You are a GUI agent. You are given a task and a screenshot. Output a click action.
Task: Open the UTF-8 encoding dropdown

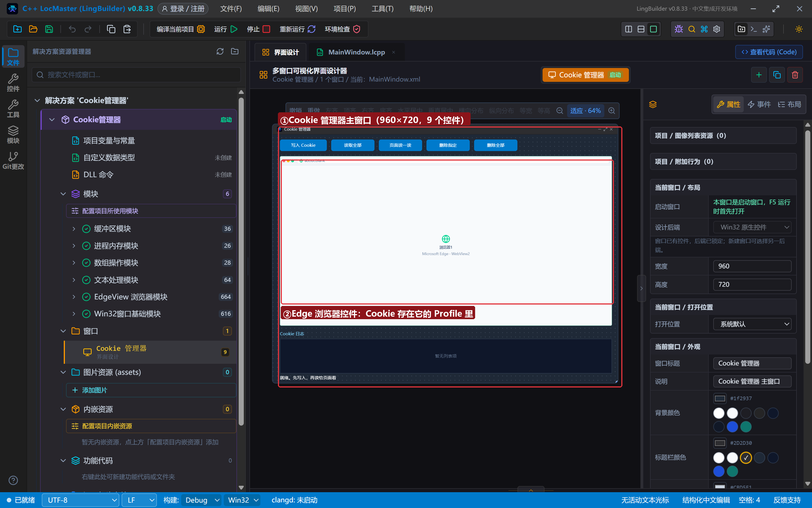pos(81,500)
